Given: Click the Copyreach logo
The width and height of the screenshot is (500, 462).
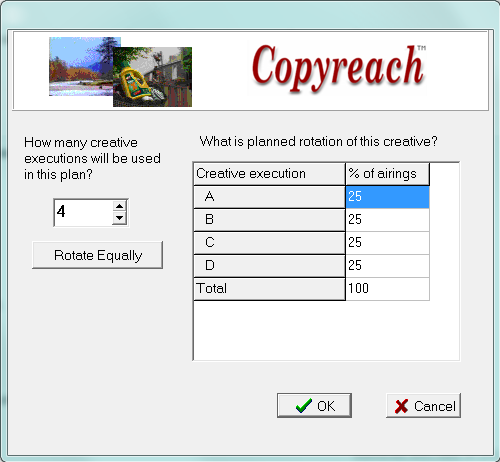Looking at the screenshot, I should point(338,68).
